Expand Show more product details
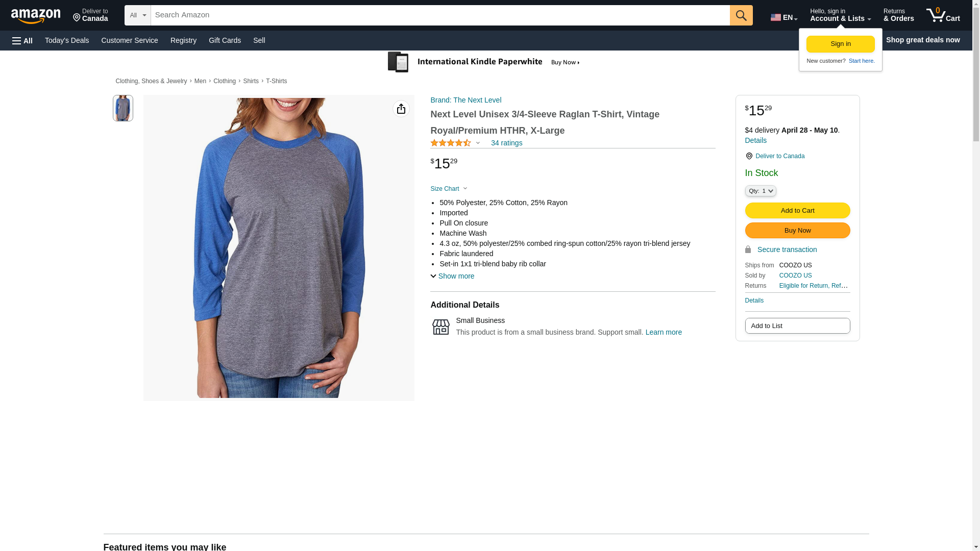 pos(452,276)
